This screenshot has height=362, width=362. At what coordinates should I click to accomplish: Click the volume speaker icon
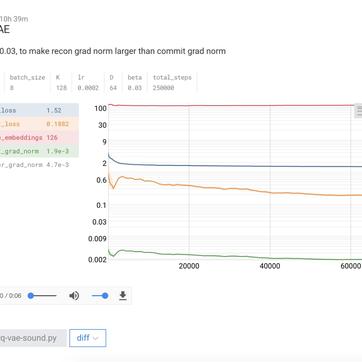click(x=74, y=296)
